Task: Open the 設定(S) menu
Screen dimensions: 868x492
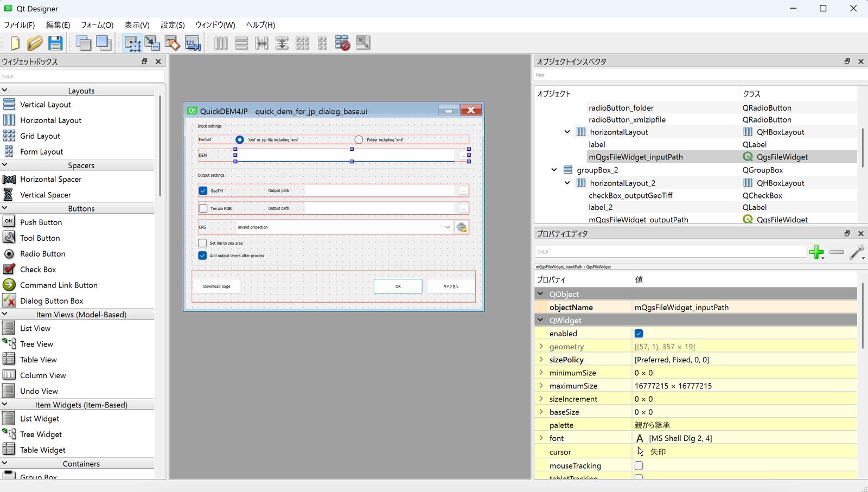Action: pos(173,25)
